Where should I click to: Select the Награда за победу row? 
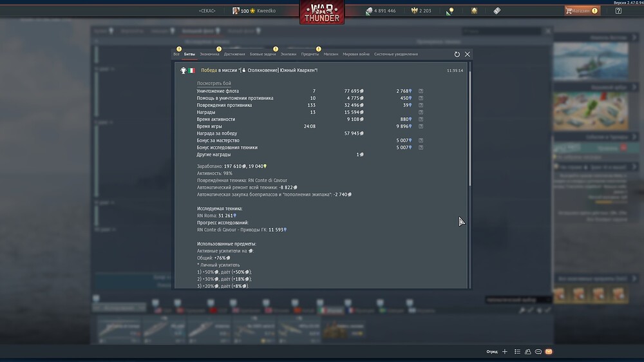310,133
